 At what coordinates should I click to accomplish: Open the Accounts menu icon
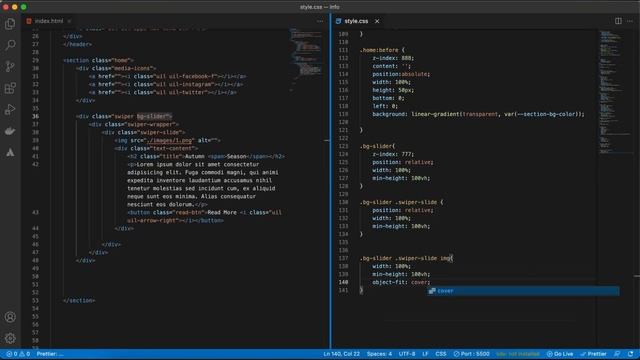[10, 317]
